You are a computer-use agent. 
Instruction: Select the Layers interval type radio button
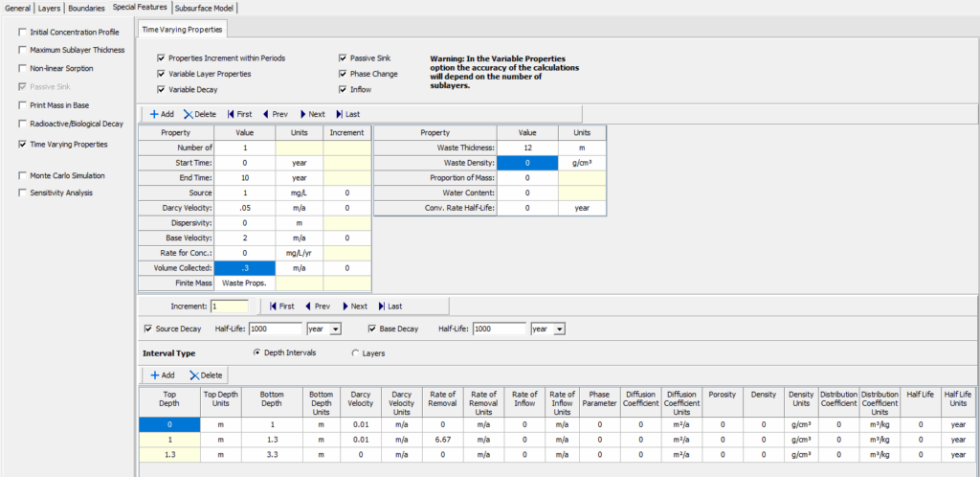click(x=357, y=353)
